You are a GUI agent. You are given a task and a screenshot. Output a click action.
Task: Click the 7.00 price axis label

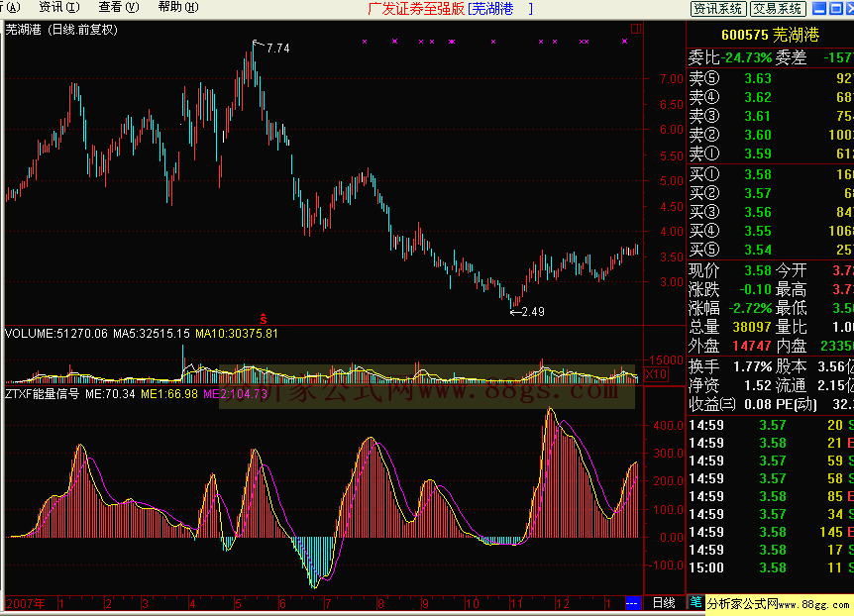click(671, 79)
